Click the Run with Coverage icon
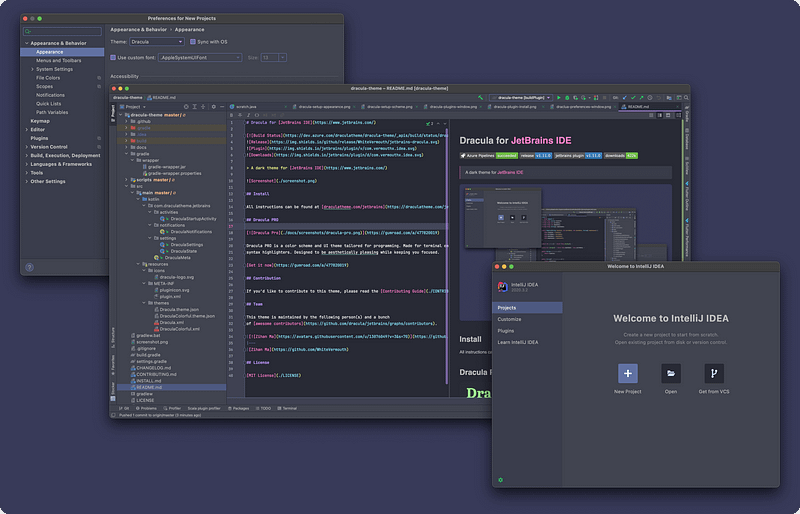 click(575, 97)
